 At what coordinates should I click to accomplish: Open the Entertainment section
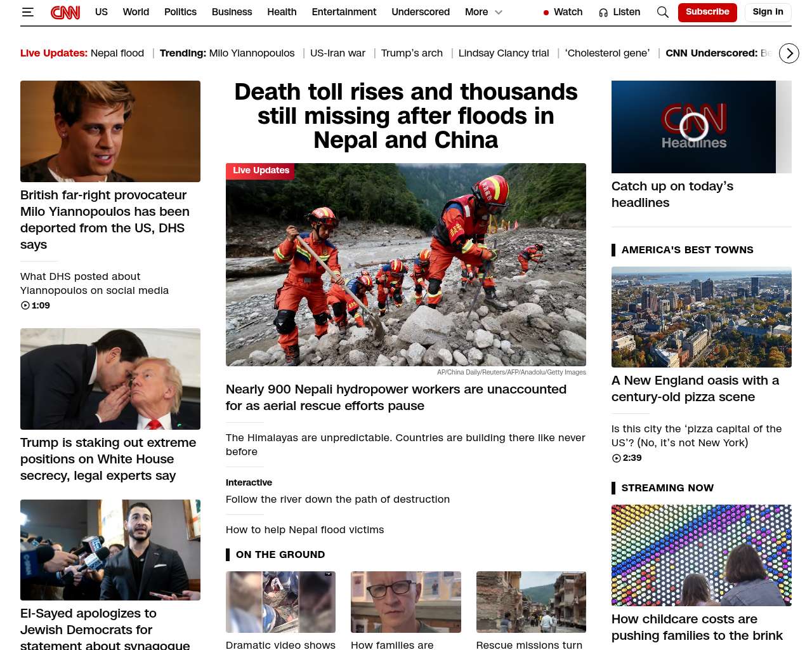pyautogui.click(x=344, y=12)
